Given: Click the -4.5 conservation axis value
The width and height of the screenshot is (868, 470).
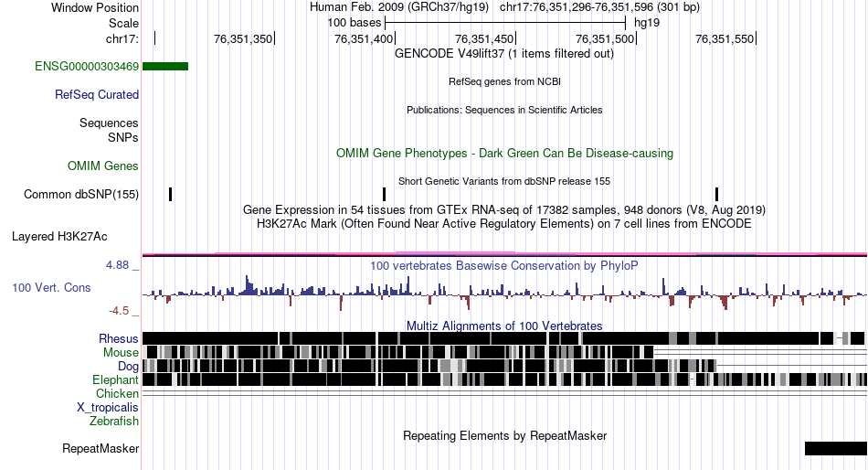Looking at the screenshot, I should click(x=119, y=311).
